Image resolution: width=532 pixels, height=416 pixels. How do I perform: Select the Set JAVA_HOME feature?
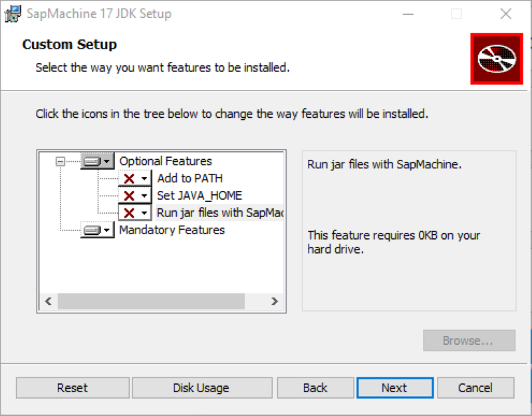[199, 196]
